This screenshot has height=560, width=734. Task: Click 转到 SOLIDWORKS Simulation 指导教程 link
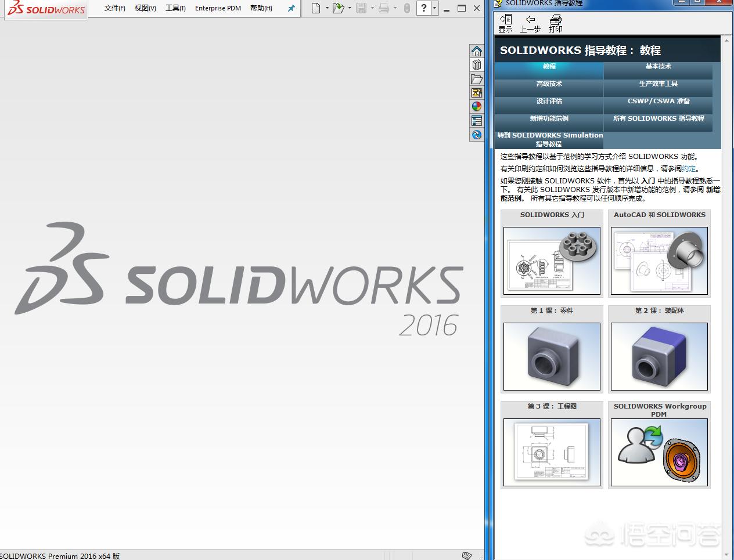point(549,139)
